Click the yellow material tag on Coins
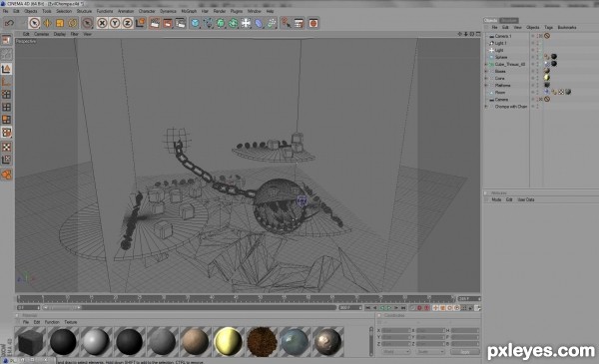 point(547,78)
